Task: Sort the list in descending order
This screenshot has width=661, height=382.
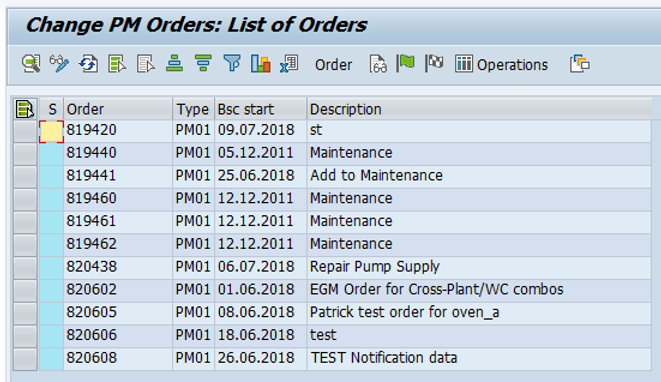Action: click(203, 64)
